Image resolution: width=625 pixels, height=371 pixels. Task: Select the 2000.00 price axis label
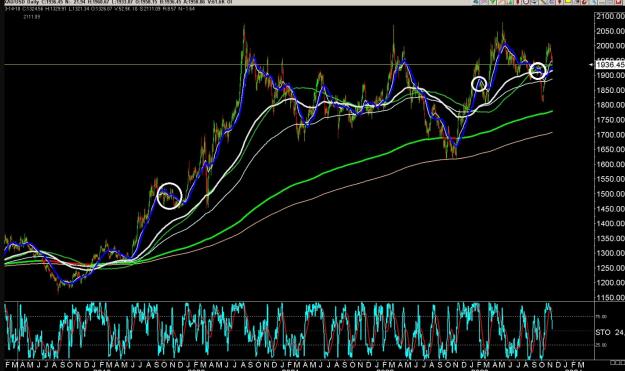tap(611, 46)
